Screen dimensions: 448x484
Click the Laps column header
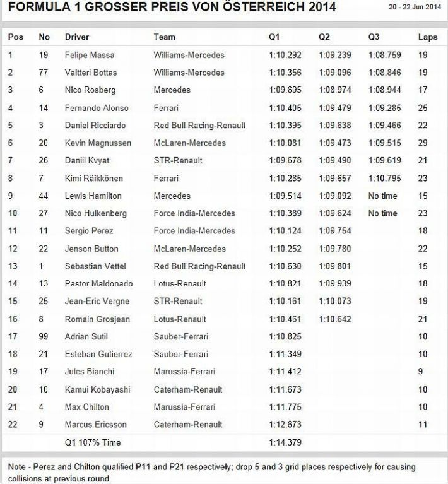coord(427,37)
